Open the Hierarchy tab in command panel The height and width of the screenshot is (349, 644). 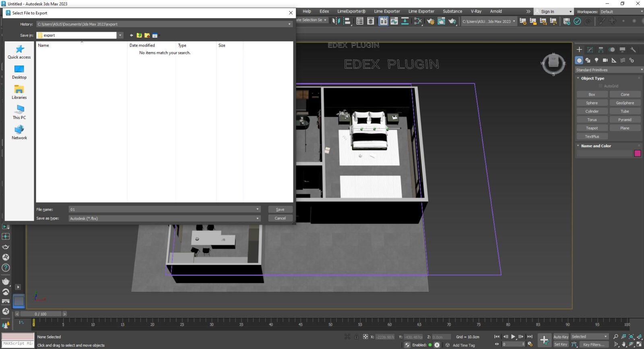(601, 49)
